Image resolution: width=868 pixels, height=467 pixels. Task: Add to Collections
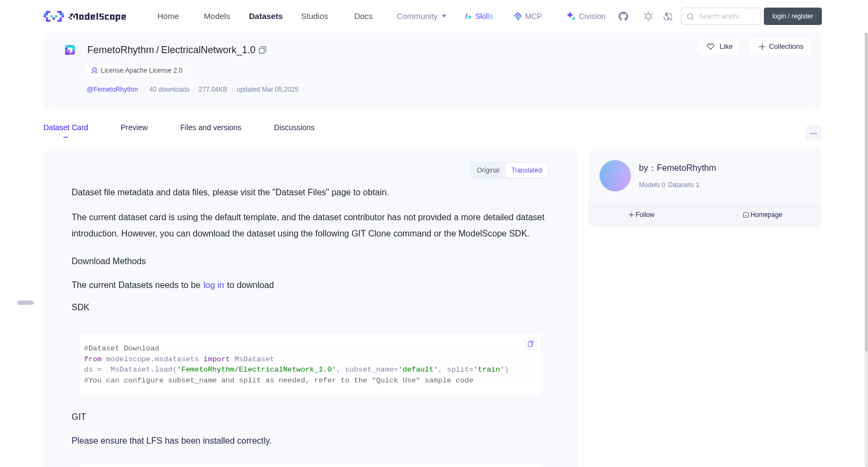[x=780, y=47]
